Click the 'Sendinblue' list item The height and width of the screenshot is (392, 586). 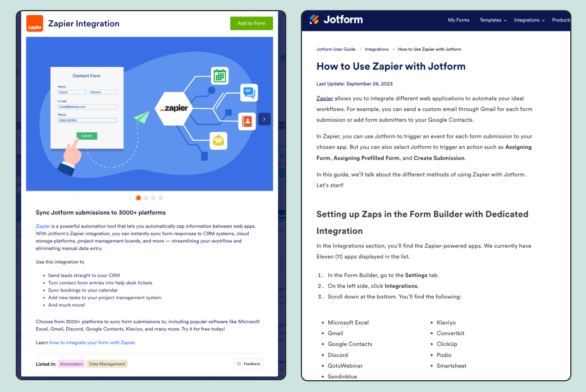point(342,377)
